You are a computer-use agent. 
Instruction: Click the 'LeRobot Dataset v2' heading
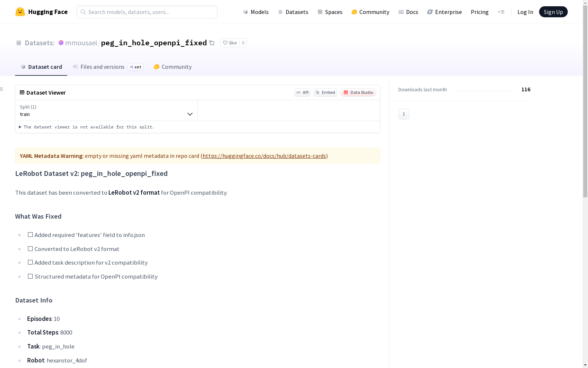(x=92, y=173)
